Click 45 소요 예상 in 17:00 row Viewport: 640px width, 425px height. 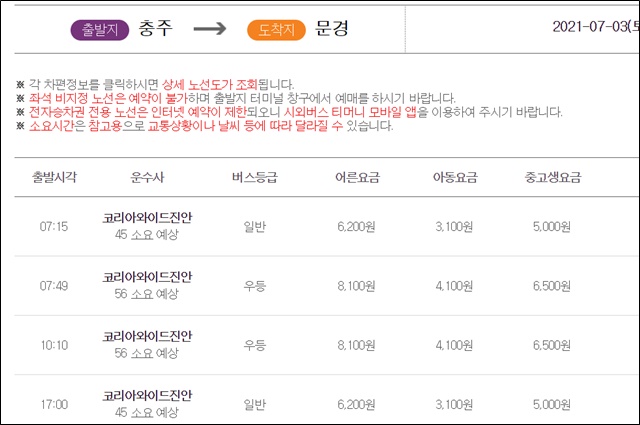[147, 412]
